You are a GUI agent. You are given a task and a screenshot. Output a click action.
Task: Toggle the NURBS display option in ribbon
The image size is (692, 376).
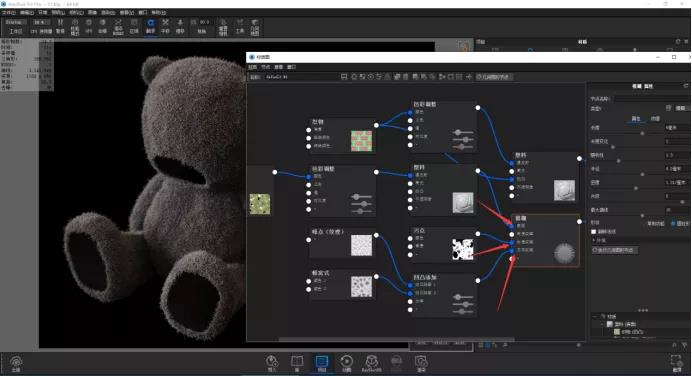[118, 26]
